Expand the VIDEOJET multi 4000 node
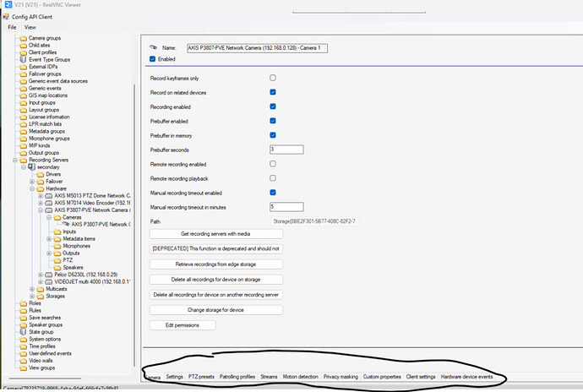Screen dimensions: 583x392 pyautogui.click(x=41, y=282)
